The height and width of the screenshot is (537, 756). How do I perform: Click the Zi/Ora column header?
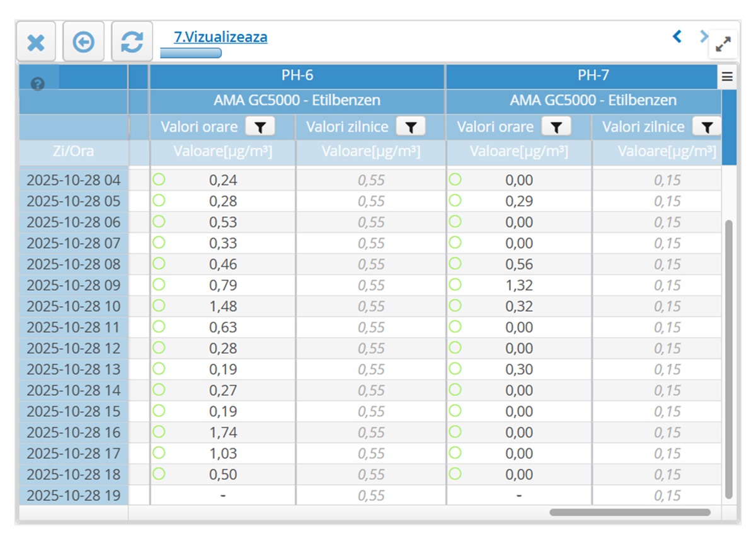coord(74,152)
